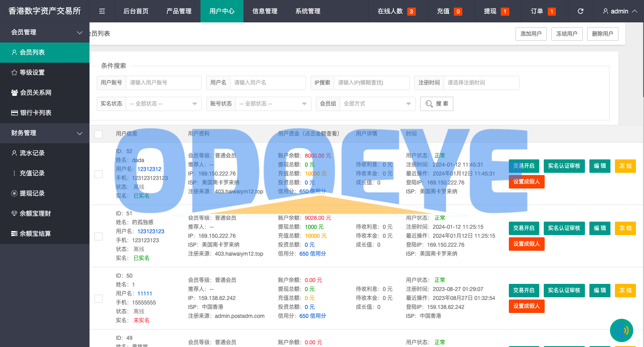This screenshot has width=644, height=347.
Task: Click the 会员列表 person icon in sidebar
Action: coord(14,52)
